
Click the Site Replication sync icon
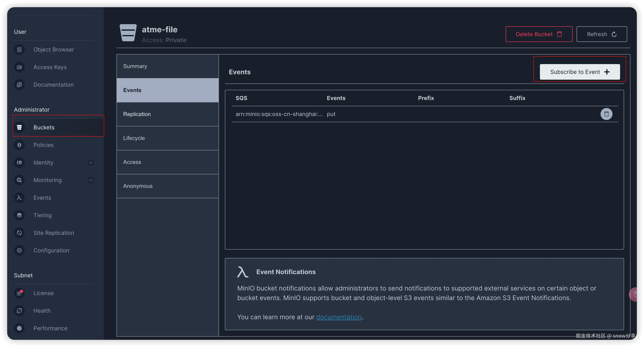click(19, 233)
